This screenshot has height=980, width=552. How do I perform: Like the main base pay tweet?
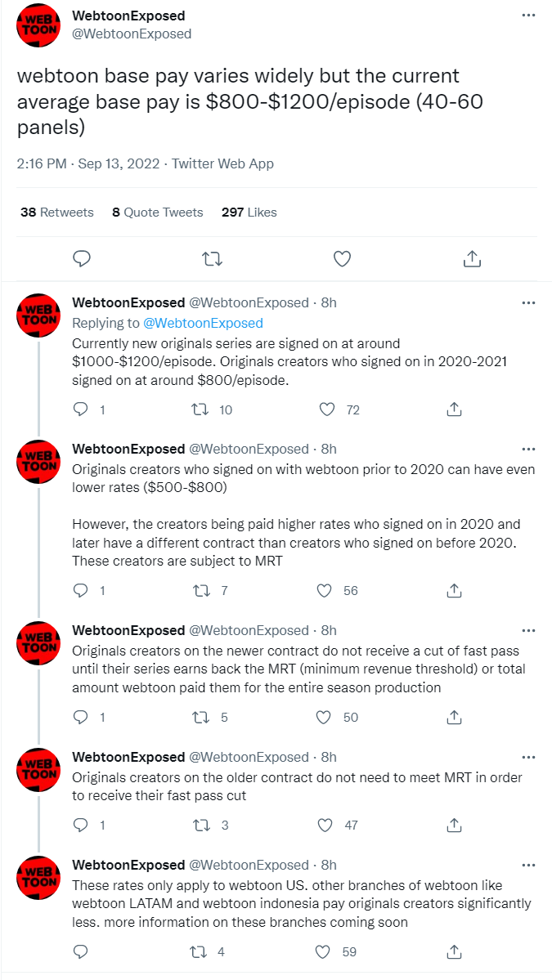click(342, 259)
